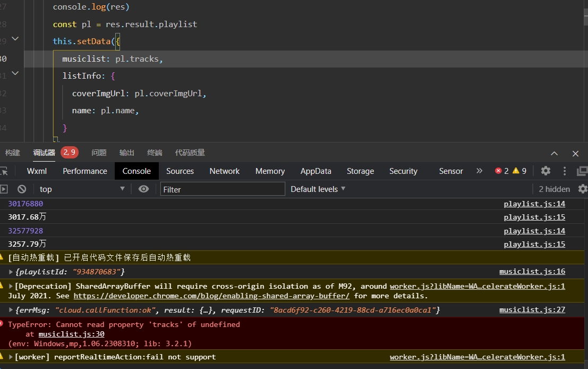Click the Filter input field in the console
588x369 pixels.
click(x=223, y=189)
